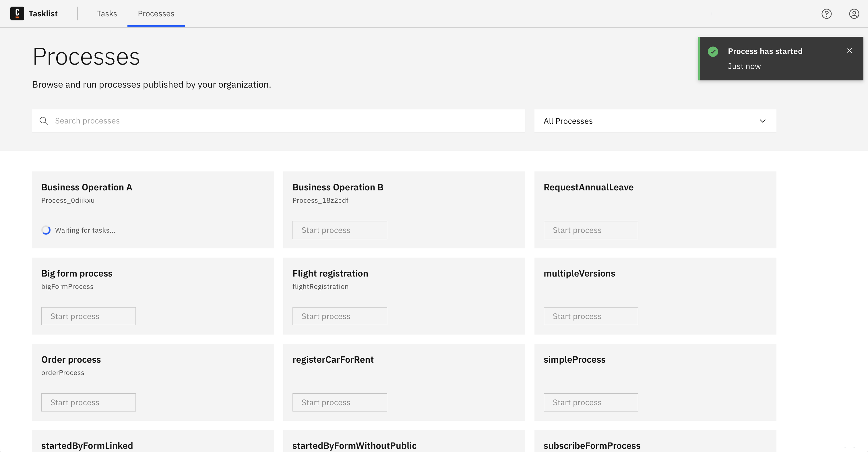Viewport: 868px width, 452px height.
Task: Click the Tasklist wordmark in the header
Action: 44,13
